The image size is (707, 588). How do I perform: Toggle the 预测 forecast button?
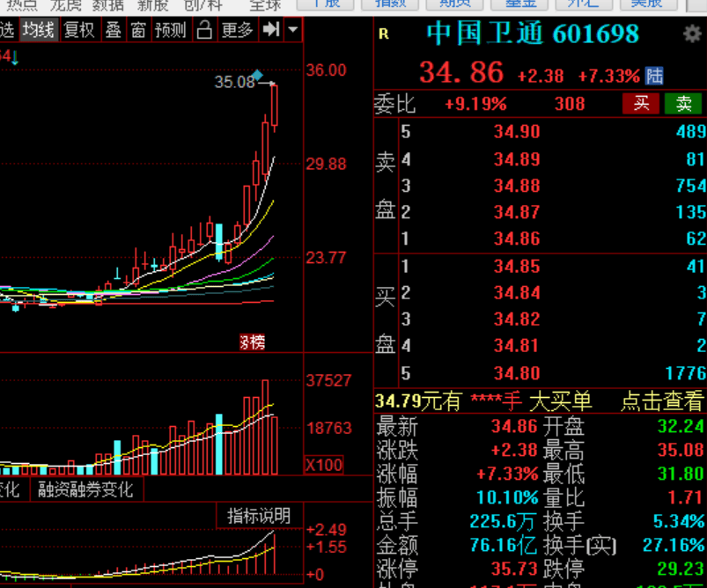pyautogui.click(x=170, y=30)
